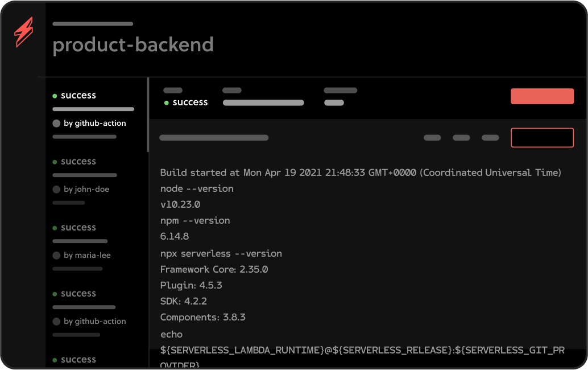Select the second header tab in the main panel

231,90
